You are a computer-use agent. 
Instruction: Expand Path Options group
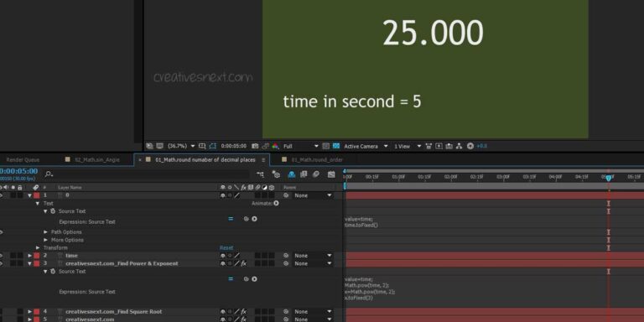(45, 232)
